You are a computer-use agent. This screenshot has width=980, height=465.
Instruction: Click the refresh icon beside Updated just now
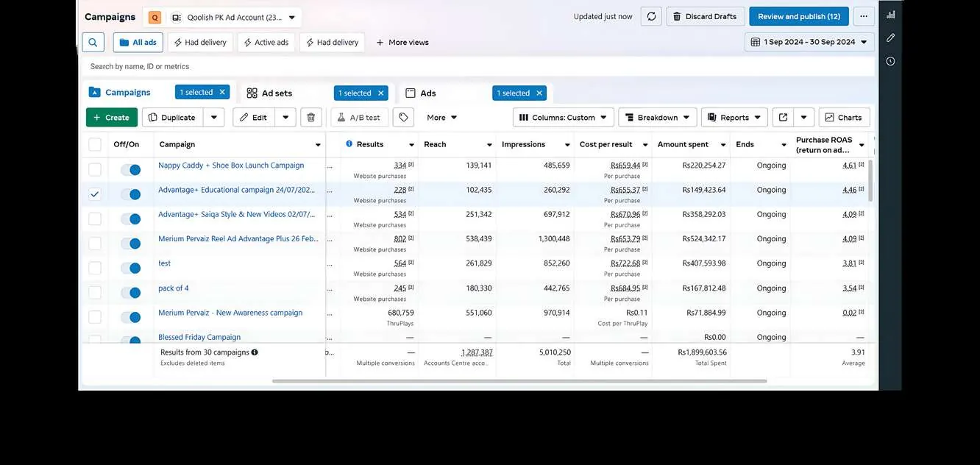pos(651,16)
